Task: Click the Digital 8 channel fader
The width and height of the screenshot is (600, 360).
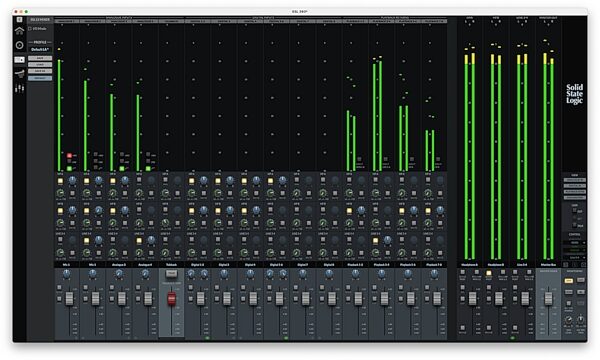Action: pos(332,299)
